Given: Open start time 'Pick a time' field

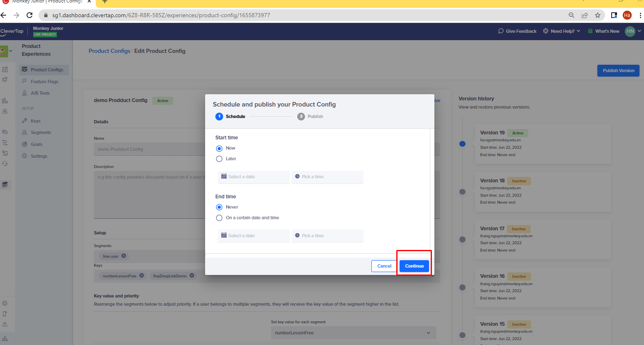Looking at the screenshot, I should (x=327, y=177).
